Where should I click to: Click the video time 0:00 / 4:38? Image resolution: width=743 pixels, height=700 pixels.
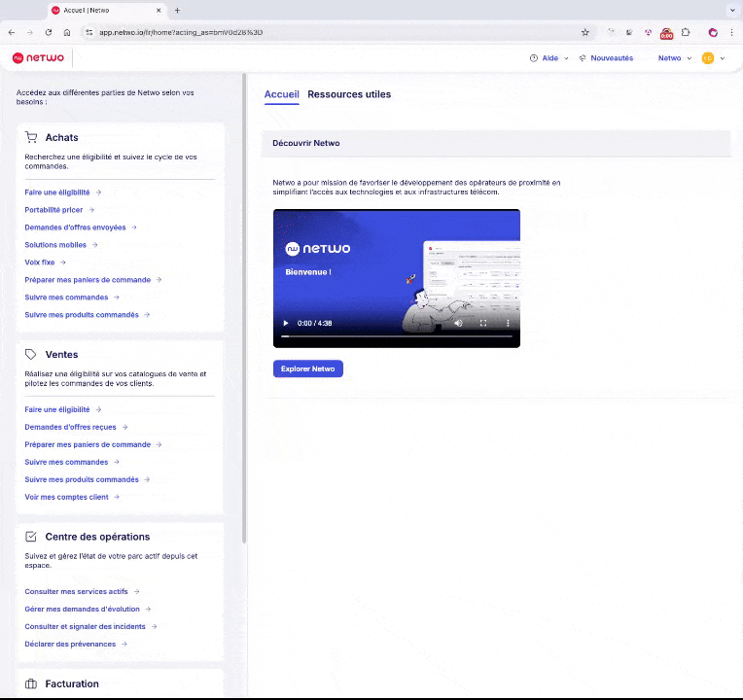[315, 323]
